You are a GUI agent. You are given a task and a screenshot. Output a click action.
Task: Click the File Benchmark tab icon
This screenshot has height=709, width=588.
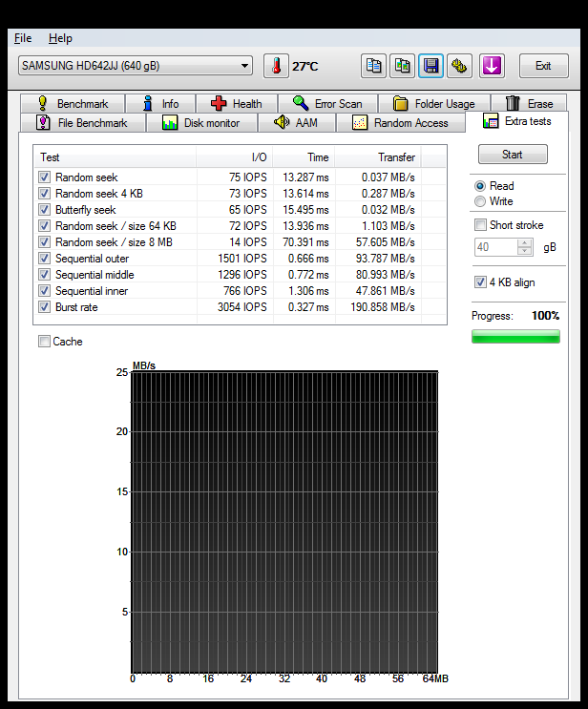43,122
